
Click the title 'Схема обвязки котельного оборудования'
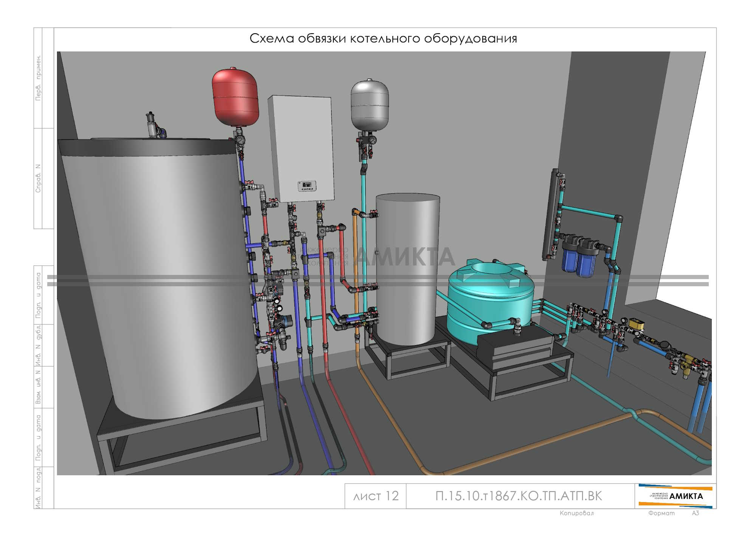[x=383, y=39]
